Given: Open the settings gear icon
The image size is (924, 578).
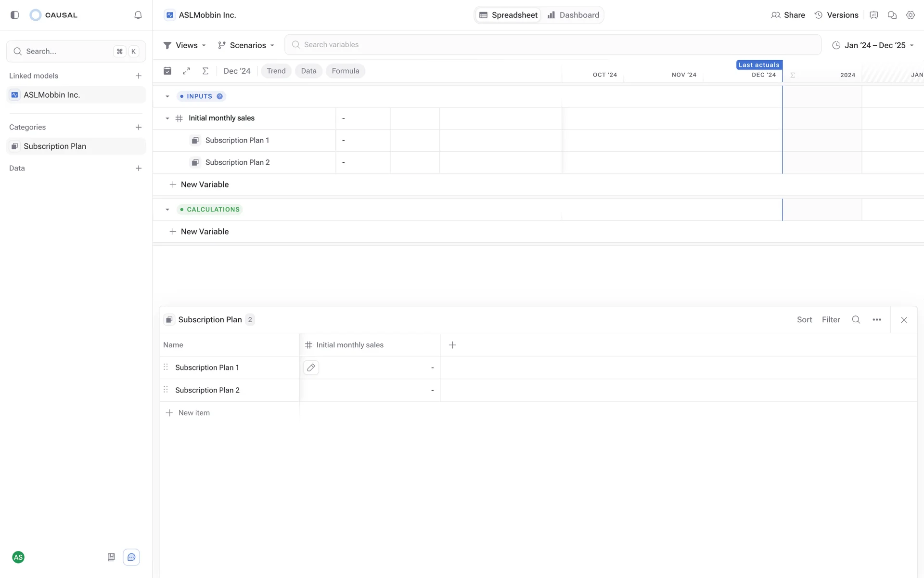Looking at the screenshot, I should coord(910,15).
